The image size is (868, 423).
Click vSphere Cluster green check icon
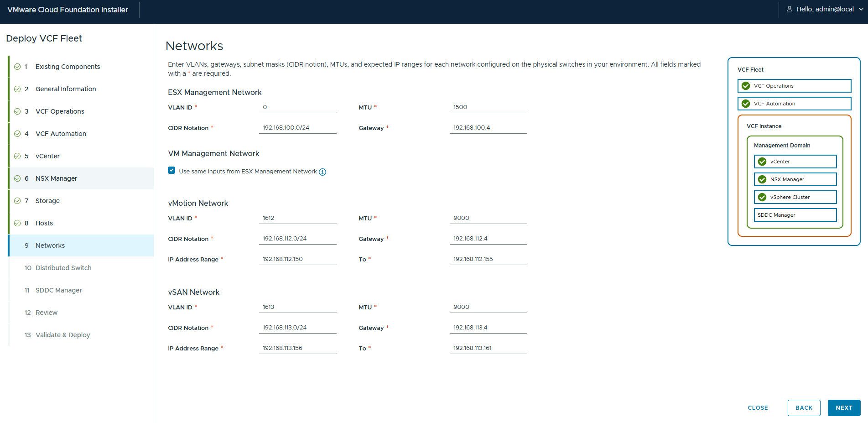click(x=762, y=197)
